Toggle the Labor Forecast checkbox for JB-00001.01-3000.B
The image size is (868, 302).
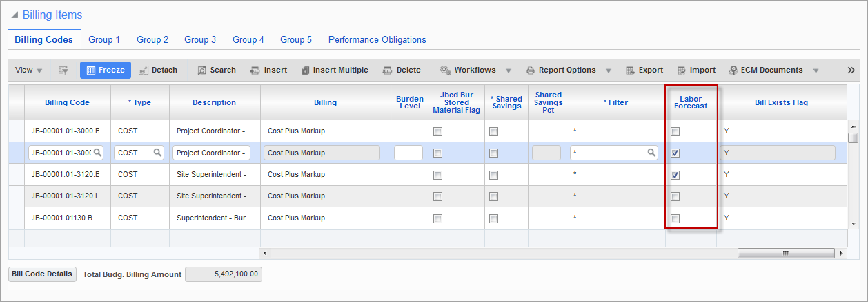pos(675,131)
